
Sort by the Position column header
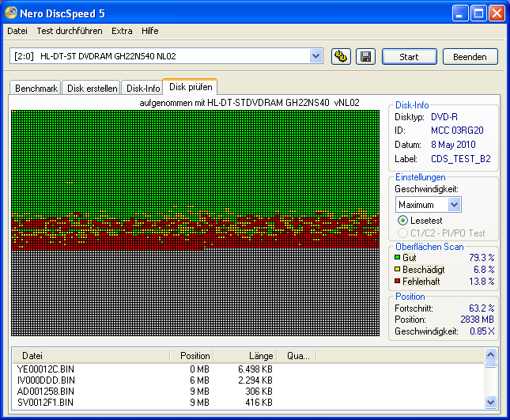coord(192,356)
